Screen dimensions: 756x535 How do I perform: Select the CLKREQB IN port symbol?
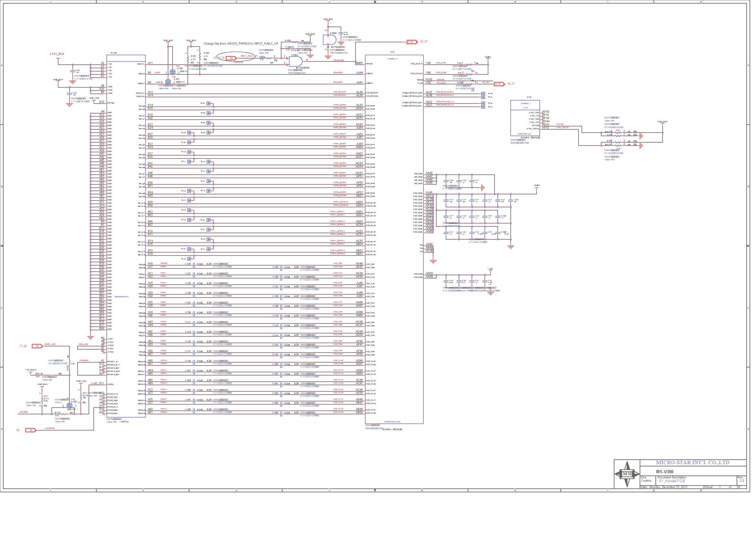[31, 430]
